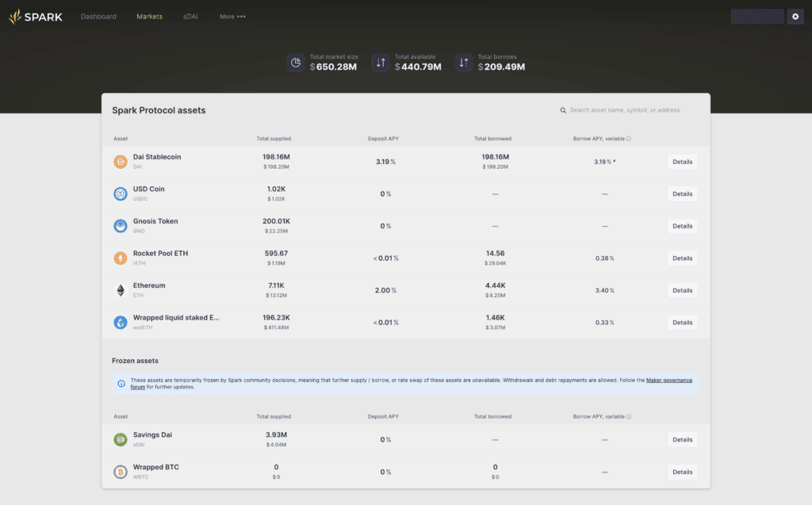Open Details for USD Coin

tap(682, 193)
